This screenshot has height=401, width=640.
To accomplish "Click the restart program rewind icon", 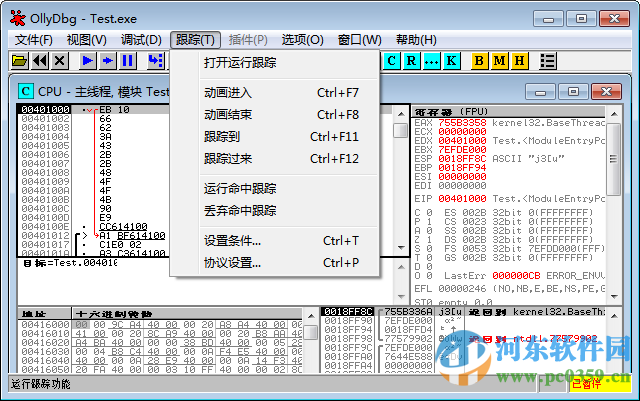I will coord(40,61).
